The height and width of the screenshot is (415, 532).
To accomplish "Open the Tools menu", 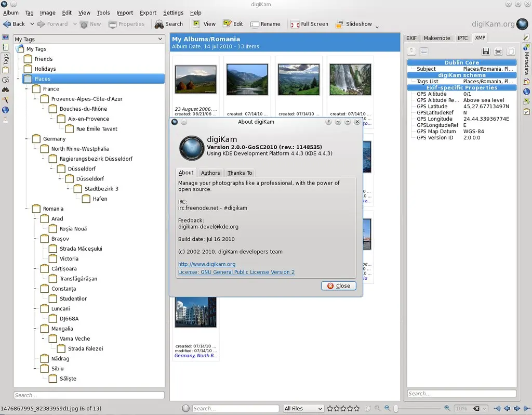I will click(103, 12).
